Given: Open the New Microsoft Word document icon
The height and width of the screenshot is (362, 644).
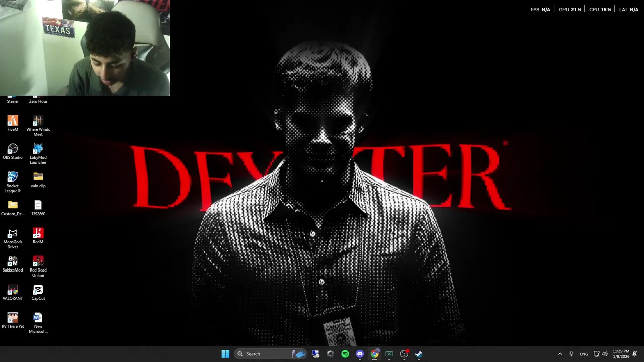Looking at the screenshot, I should [38, 323].
